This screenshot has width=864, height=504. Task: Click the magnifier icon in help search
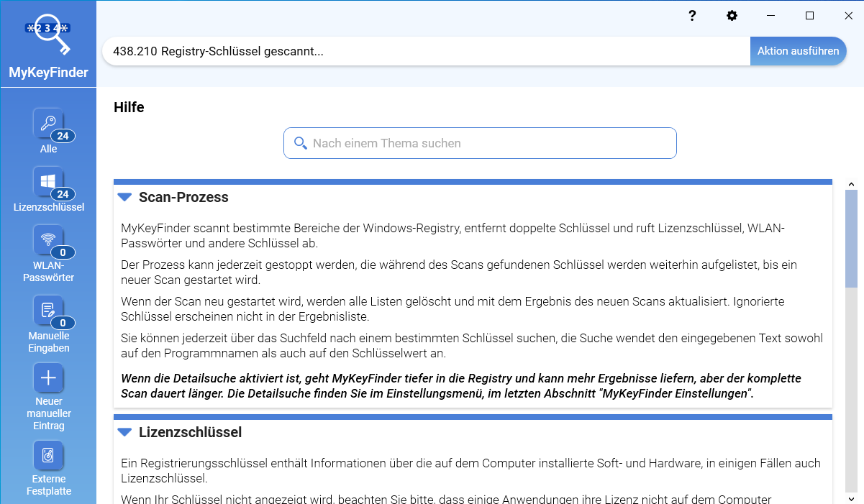click(x=301, y=143)
